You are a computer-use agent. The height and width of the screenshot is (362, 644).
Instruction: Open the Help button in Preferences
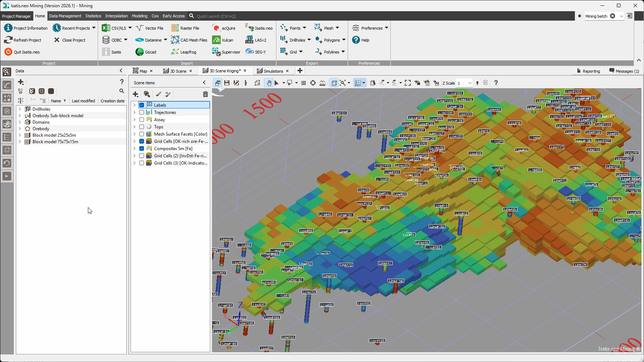coord(361,40)
